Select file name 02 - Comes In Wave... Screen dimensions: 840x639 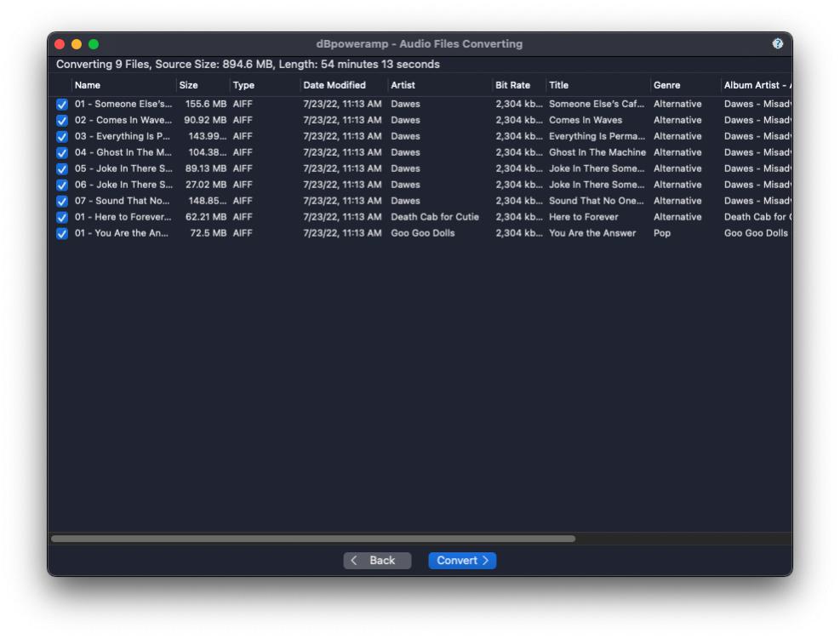(x=123, y=120)
